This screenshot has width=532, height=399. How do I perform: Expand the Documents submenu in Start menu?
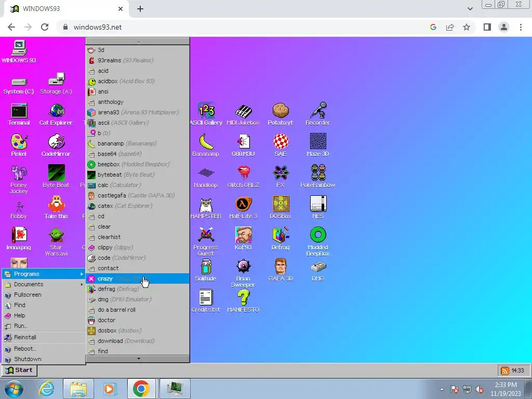(x=44, y=284)
